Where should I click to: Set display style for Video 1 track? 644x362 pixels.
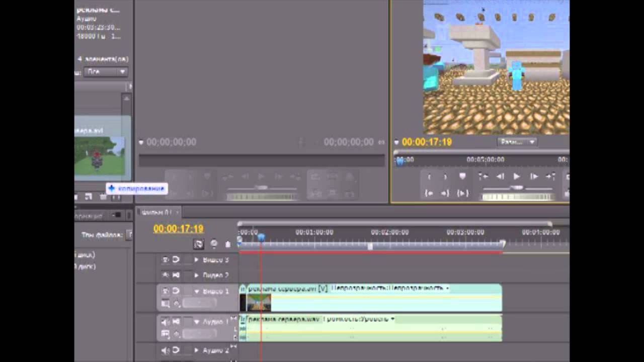coord(165,303)
